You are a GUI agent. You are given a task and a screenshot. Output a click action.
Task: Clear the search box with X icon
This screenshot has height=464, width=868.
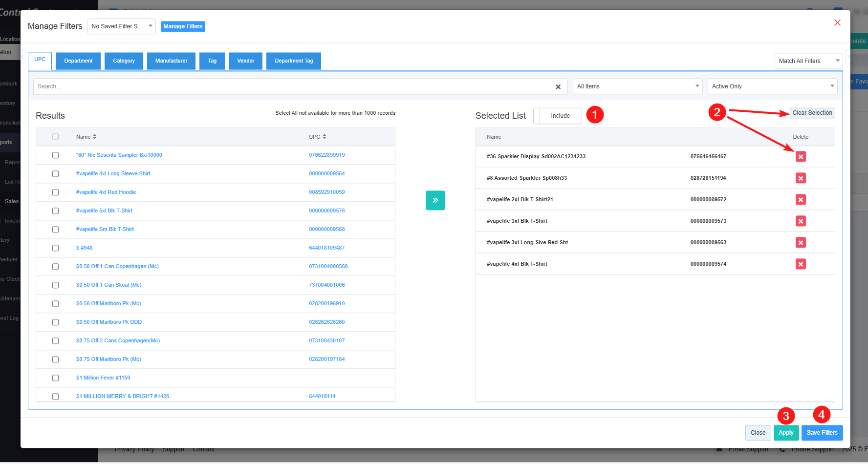[x=558, y=86]
